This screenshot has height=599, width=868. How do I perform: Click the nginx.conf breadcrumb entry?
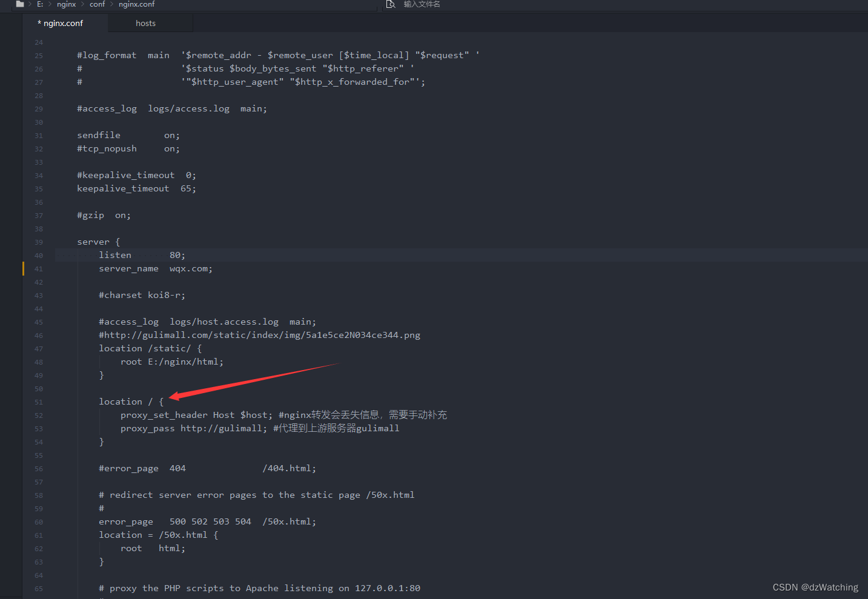point(137,4)
